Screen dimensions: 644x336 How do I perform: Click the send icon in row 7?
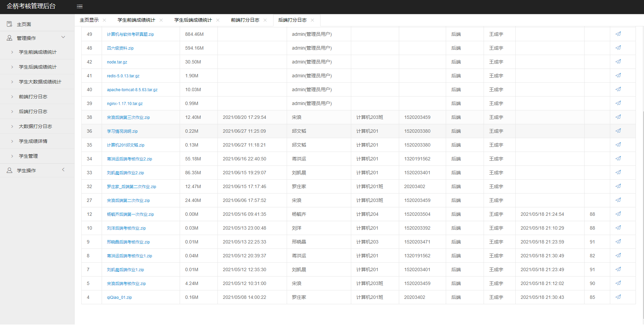click(x=618, y=269)
